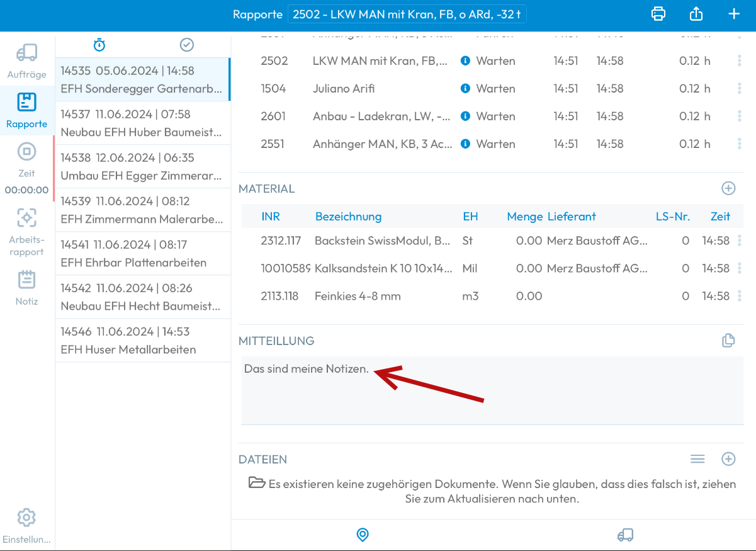Click start time 14:51 in 2502 row
Viewport: 756px width, 551px height.
(566, 61)
